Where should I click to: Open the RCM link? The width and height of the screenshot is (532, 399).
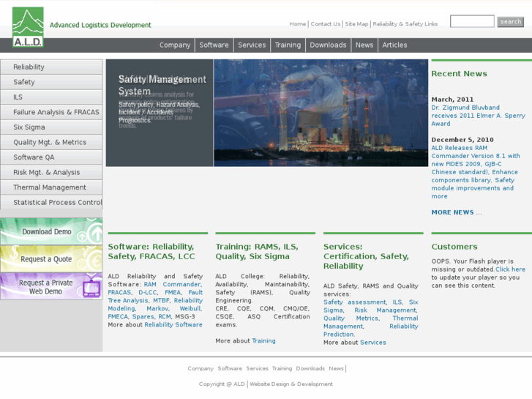(165, 317)
